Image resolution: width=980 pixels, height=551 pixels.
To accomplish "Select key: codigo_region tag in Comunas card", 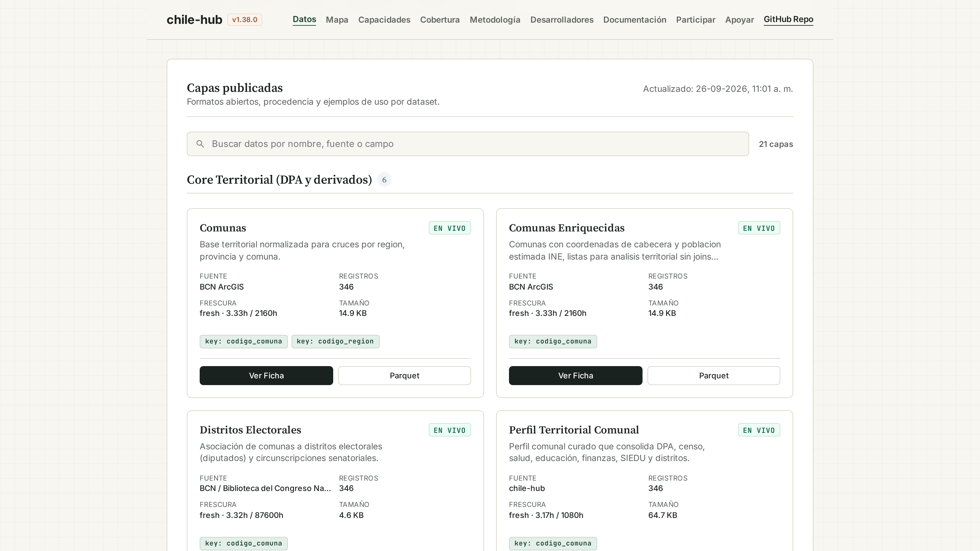I will point(335,342).
